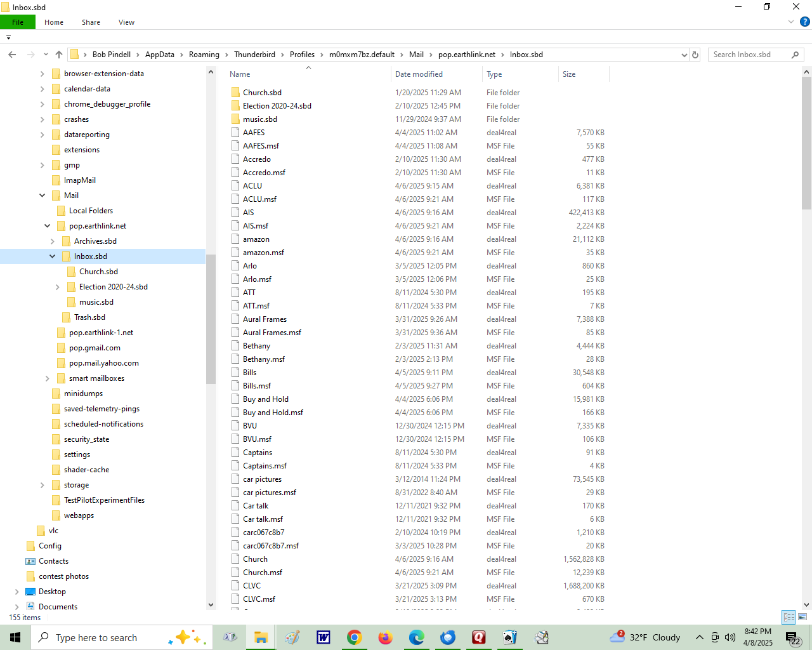Click the Up one level arrow

[59, 55]
